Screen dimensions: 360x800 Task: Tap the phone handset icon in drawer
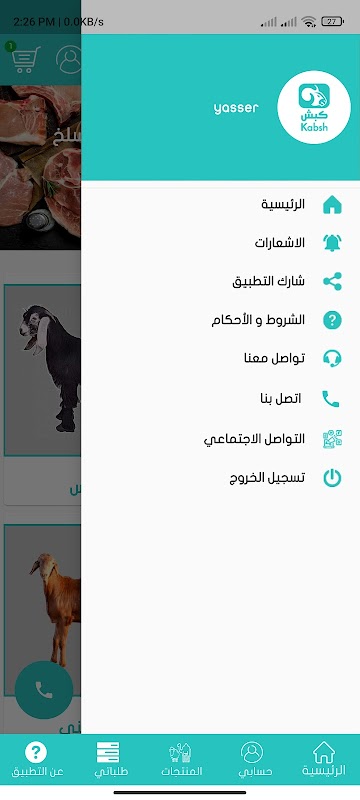click(331, 399)
